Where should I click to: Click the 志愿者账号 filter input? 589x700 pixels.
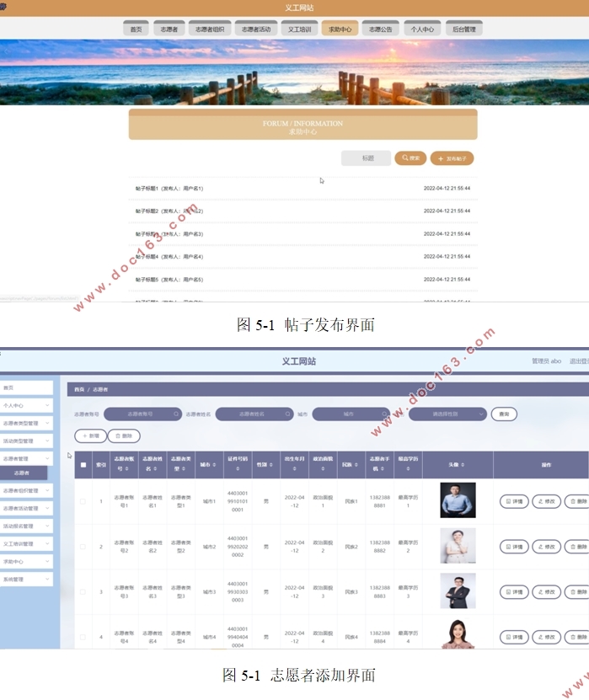[x=142, y=414]
